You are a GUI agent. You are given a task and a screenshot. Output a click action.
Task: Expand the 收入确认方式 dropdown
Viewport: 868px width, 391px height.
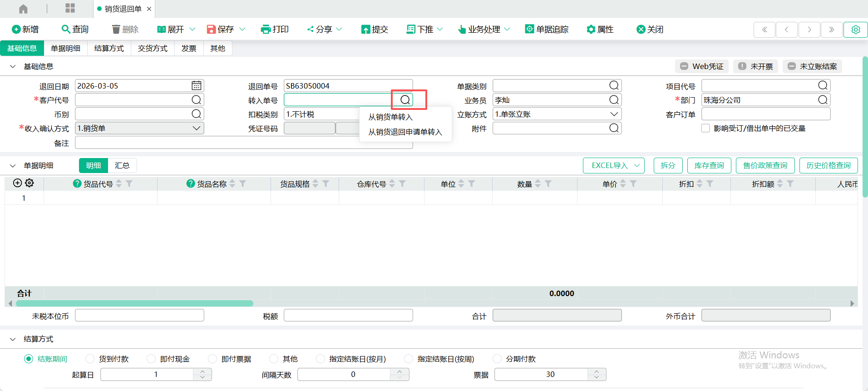196,129
